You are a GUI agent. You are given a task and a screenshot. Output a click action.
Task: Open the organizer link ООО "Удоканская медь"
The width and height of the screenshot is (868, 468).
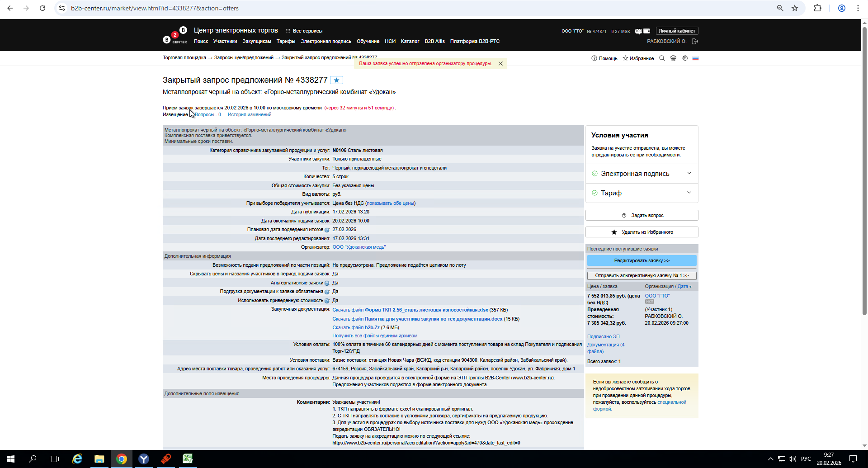pyautogui.click(x=359, y=247)
